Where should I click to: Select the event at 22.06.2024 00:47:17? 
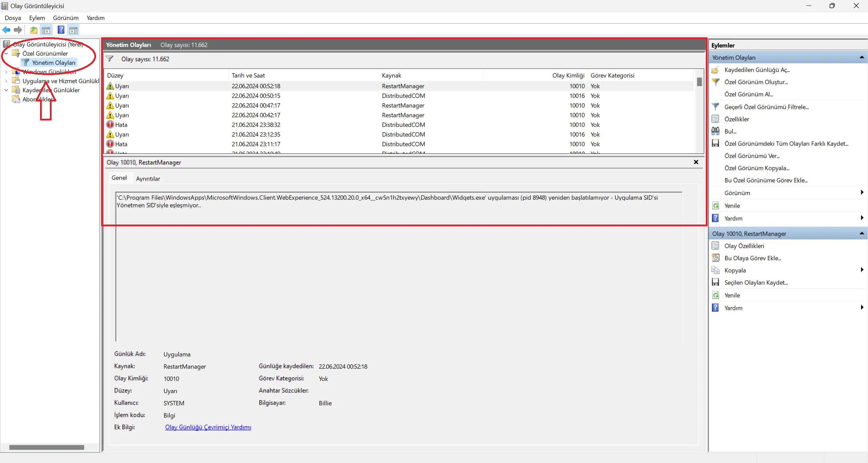(x=399, y=105)
